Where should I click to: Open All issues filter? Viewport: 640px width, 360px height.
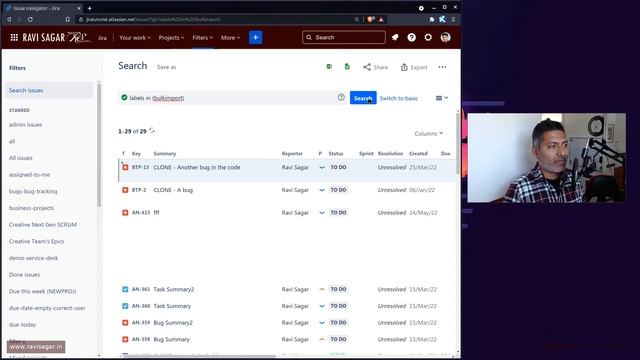coord(20,158)
